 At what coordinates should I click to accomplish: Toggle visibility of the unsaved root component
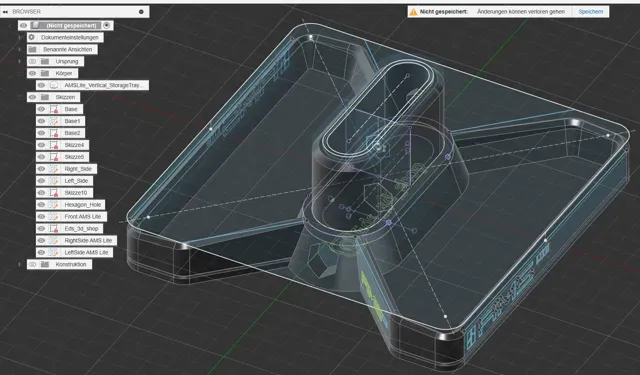pos(23,25)
